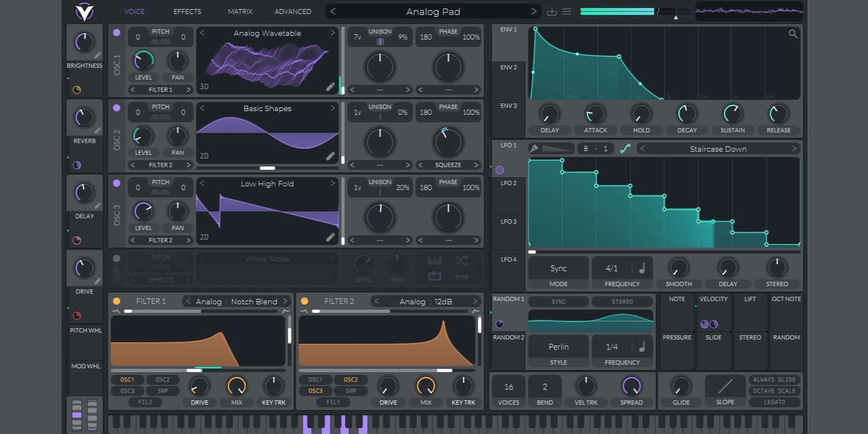The height and width of the screenshot is (434, 868).
Task: Click the save preset icon
Action: tap(552, 12)
